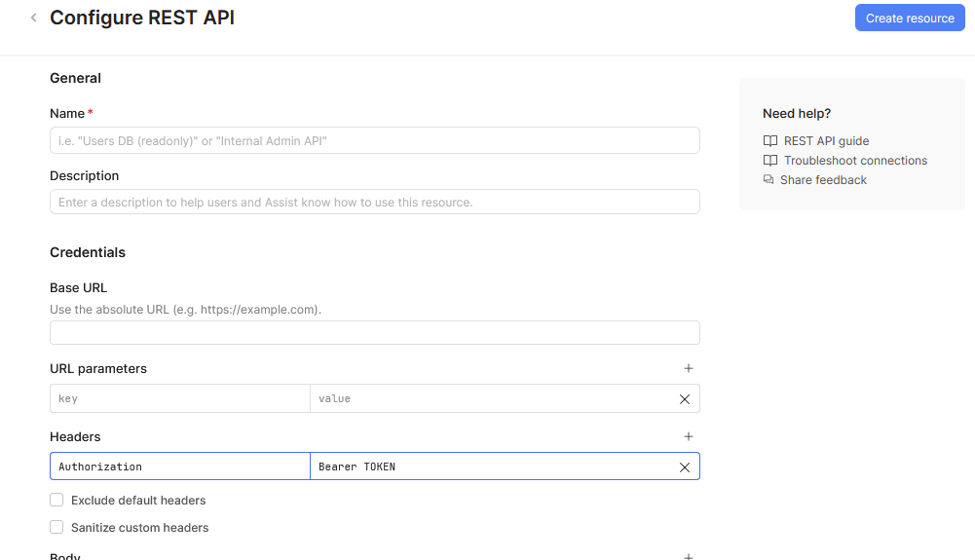Check the Sanitize custom headers box
This screenshot has width=975, height=560.
[56, 527]
